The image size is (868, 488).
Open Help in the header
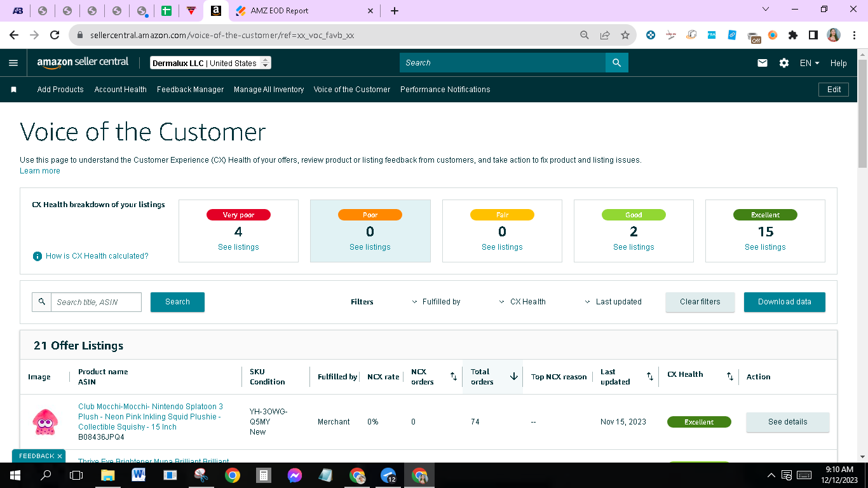[839, 63]
